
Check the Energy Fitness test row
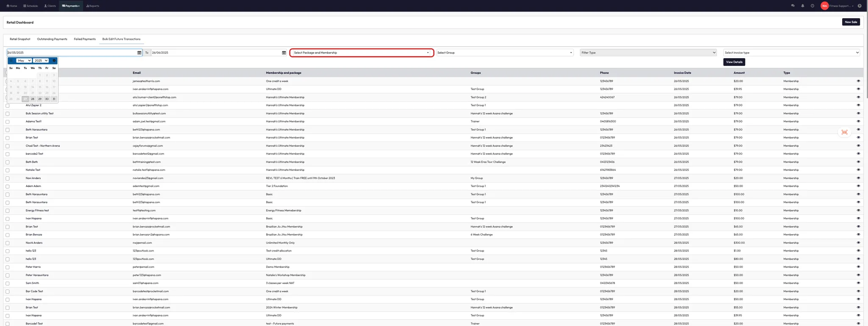click(x=8, y=211)
